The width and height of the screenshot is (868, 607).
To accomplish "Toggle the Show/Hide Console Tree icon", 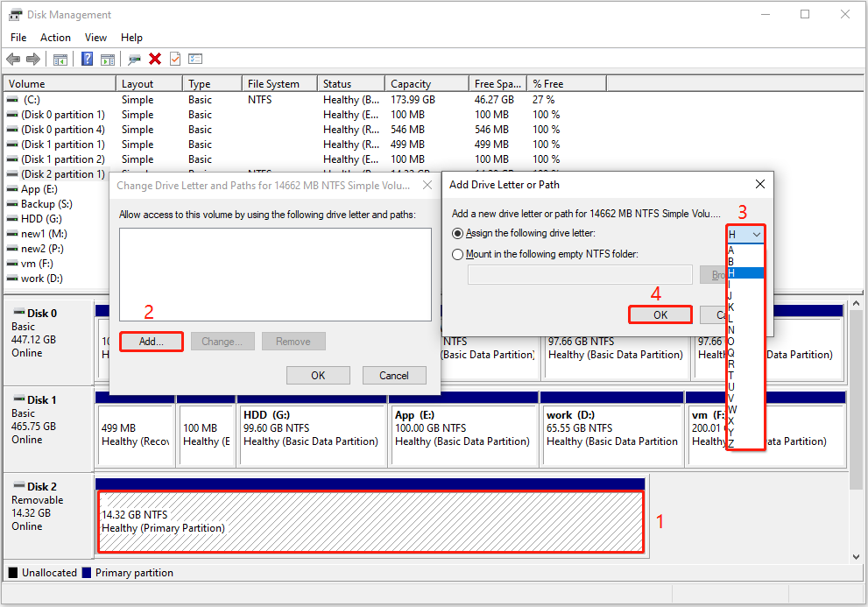I will (59, 59).
